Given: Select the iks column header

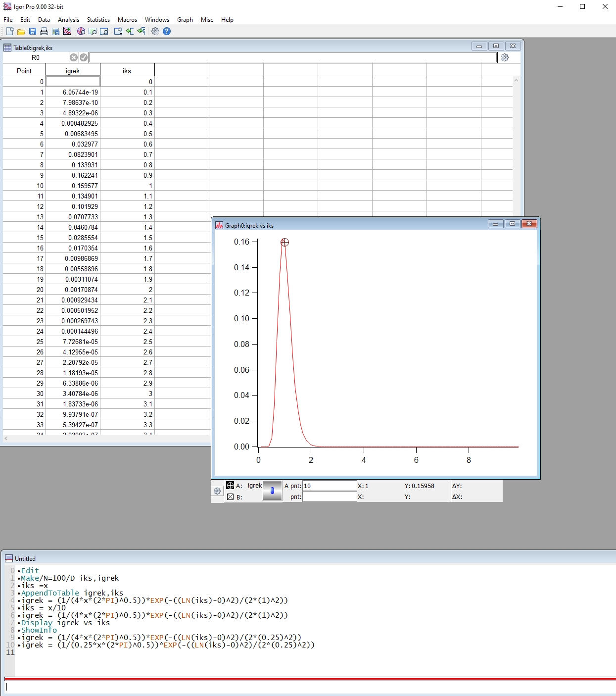Looking at the screenshot, I should point(127,70).
